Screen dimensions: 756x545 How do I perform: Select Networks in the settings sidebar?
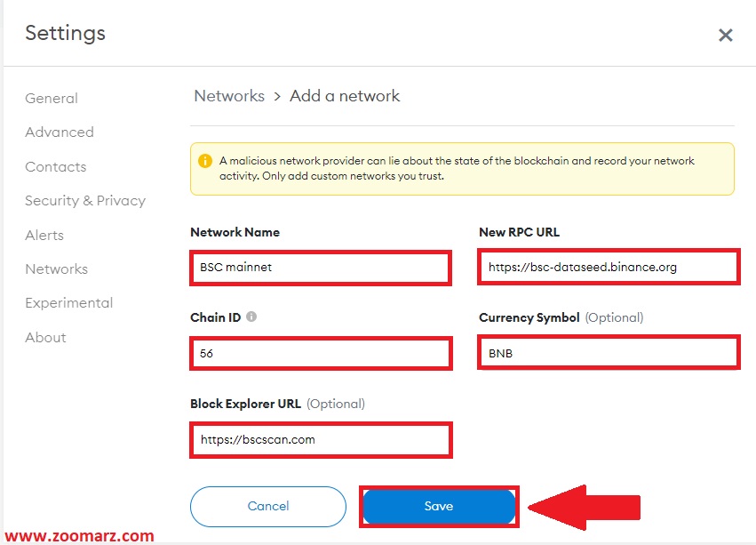coord(56,268)
